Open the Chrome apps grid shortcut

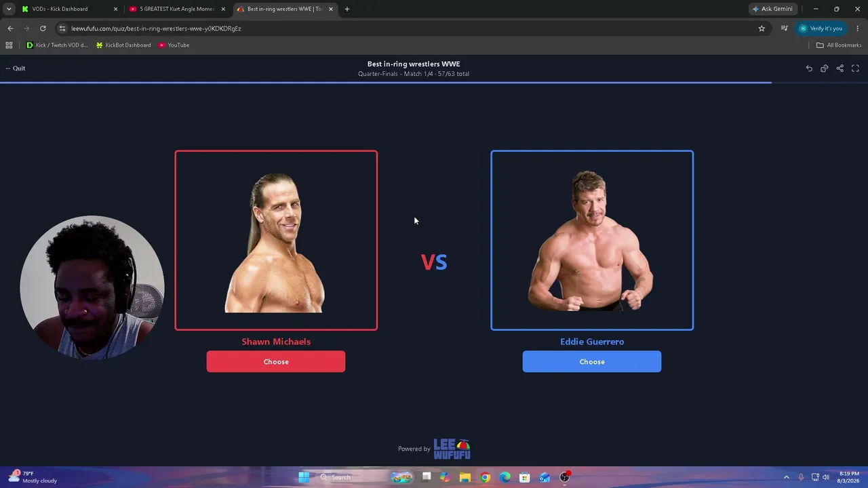[9, 45]
